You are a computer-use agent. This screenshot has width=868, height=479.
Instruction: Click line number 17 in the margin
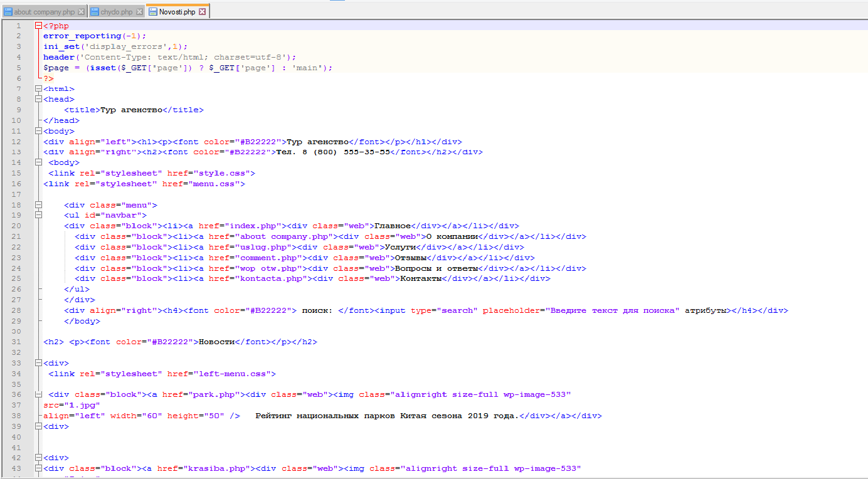click(x=16, y=194)
